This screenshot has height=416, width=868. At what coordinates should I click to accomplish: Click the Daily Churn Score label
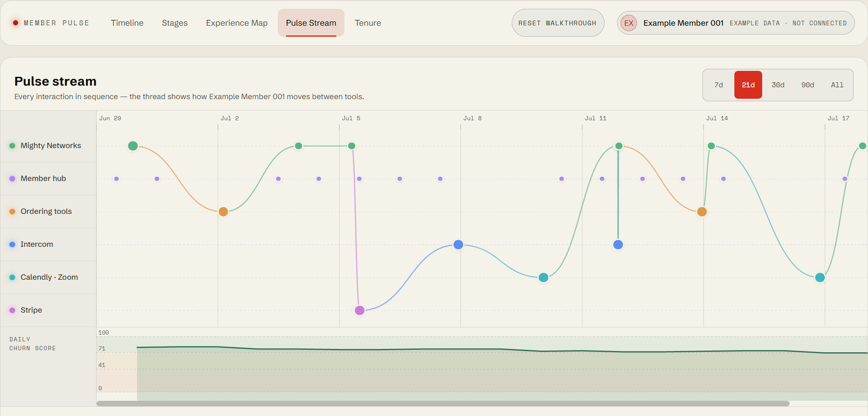point(32,344)
